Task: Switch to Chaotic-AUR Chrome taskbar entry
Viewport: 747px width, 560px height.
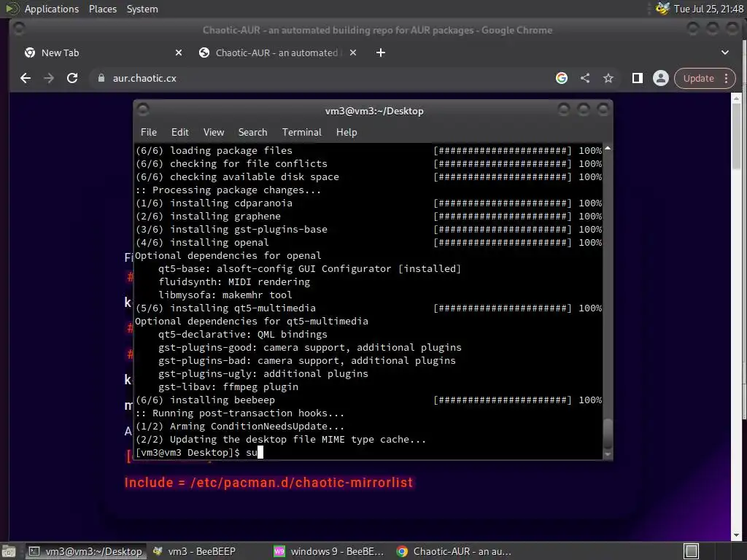Action: click(x=454, y=551)
